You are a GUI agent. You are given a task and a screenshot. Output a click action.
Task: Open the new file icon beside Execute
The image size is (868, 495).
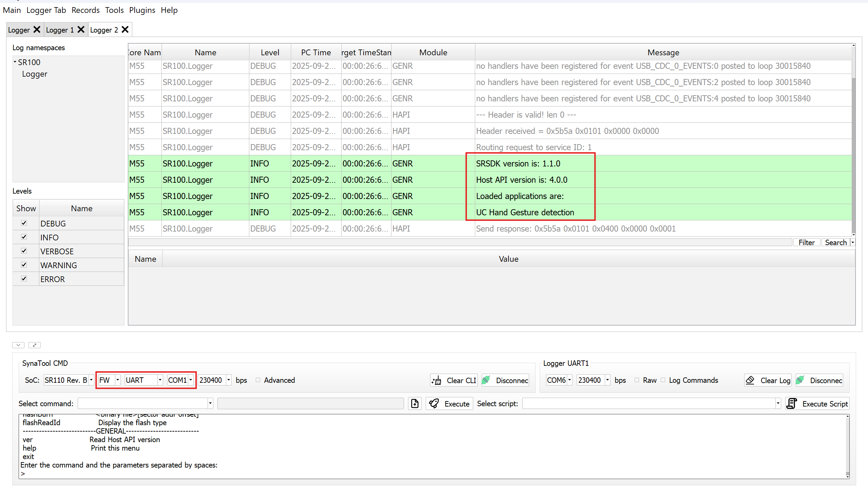414,403
